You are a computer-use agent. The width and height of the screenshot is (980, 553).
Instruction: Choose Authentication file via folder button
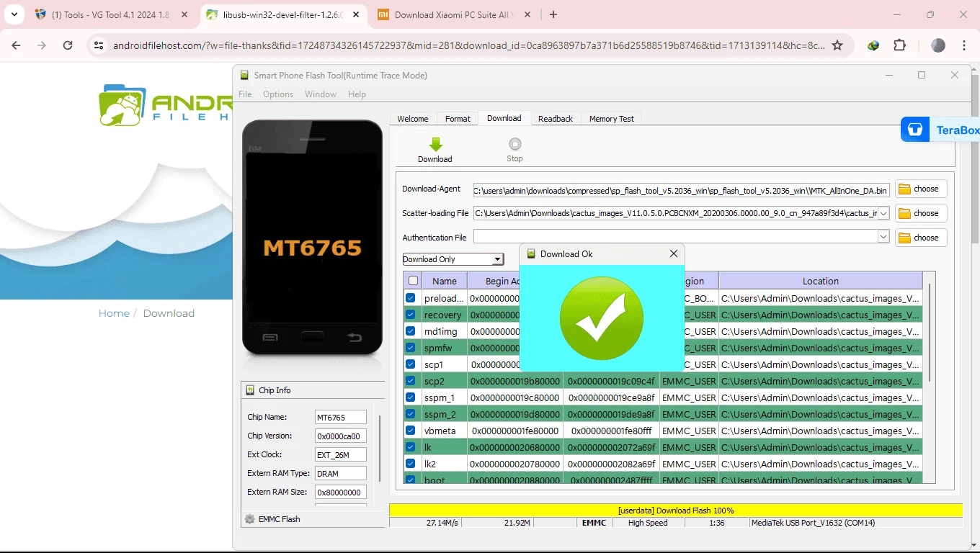point(920,238)
